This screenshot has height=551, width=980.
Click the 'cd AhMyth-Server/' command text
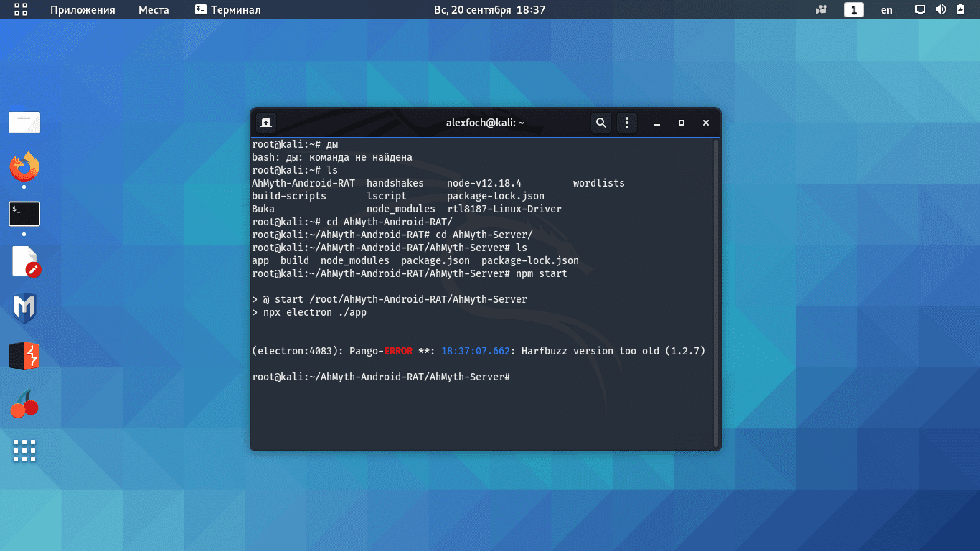pyautogui.click(x=484, y=235)
